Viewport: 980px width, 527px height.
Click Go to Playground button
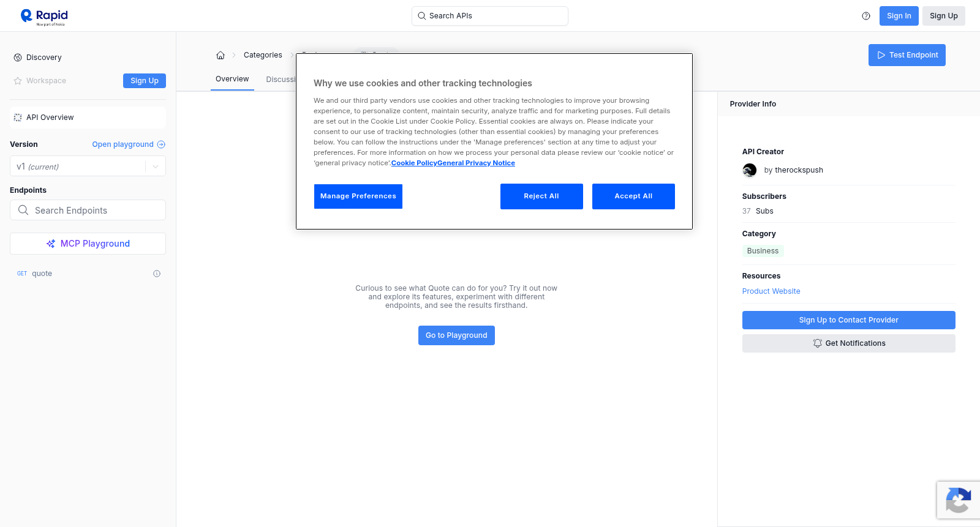[x=456, y=335]
